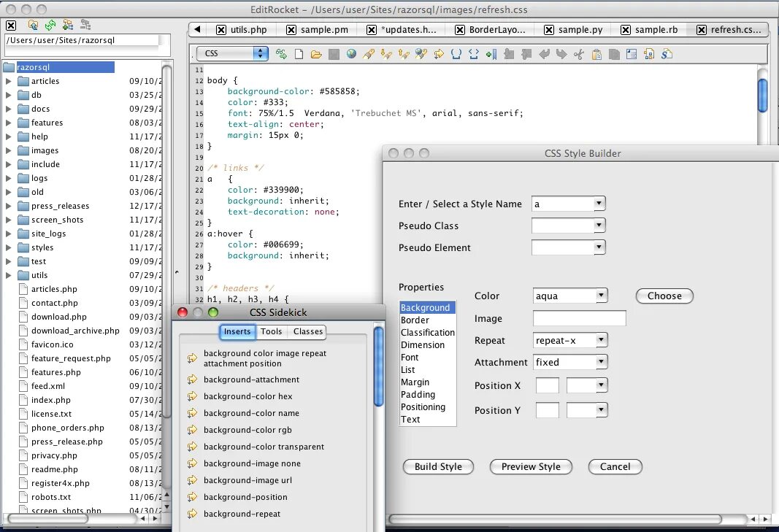Expand the articles folder in file tree
The height and width of the screenshot is (532, 779).
tap(8, 81)
